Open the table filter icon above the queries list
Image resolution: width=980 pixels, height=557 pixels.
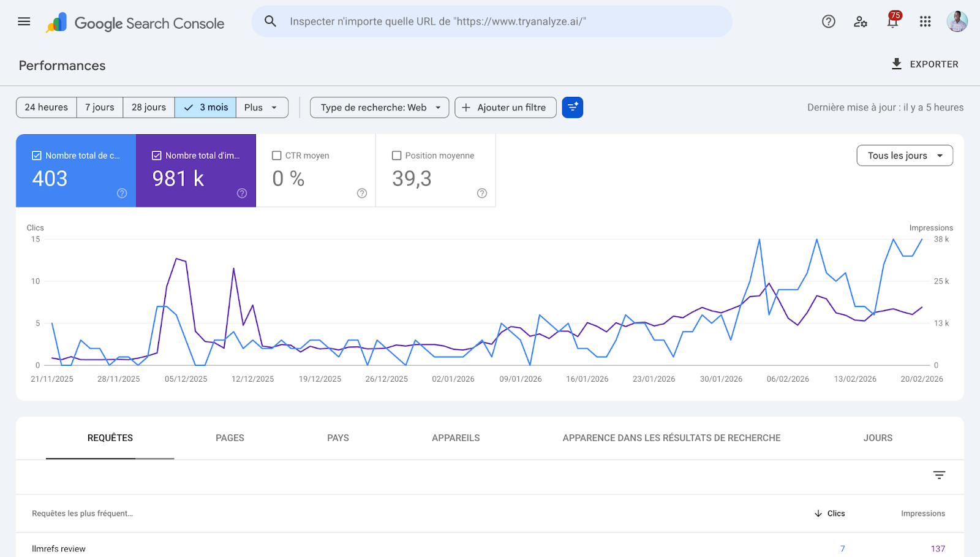(939, 475)
